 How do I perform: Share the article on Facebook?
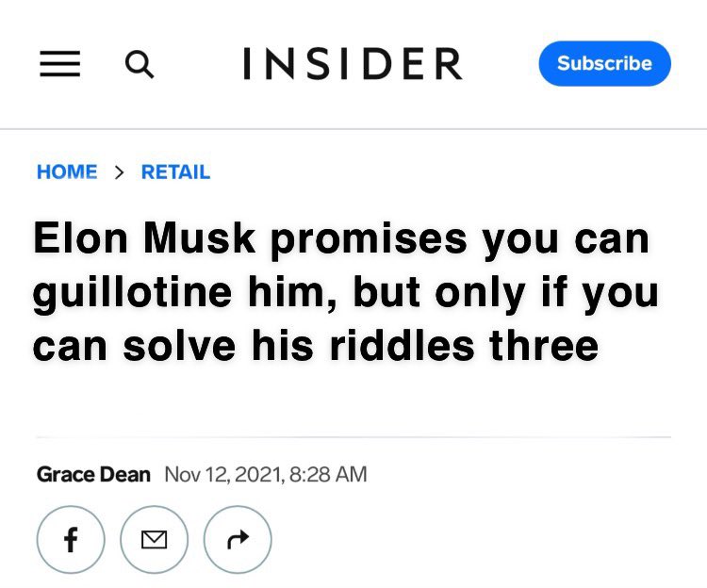[71, 539]
